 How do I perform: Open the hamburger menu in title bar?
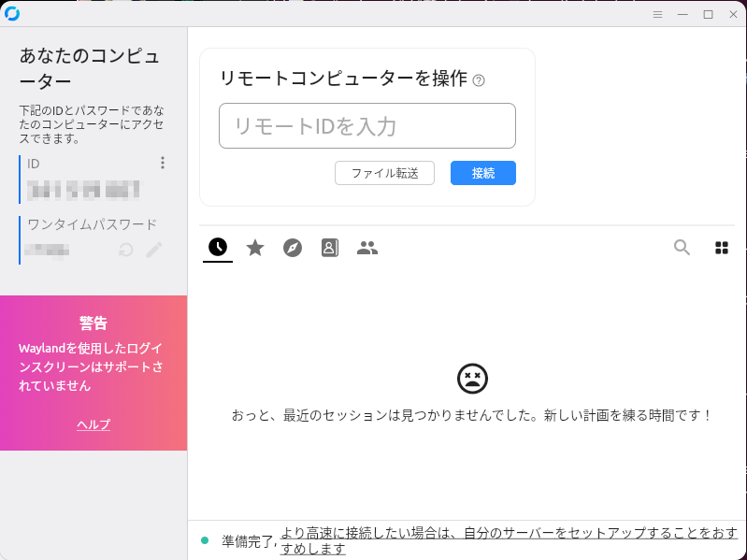[x=657, y=14]
